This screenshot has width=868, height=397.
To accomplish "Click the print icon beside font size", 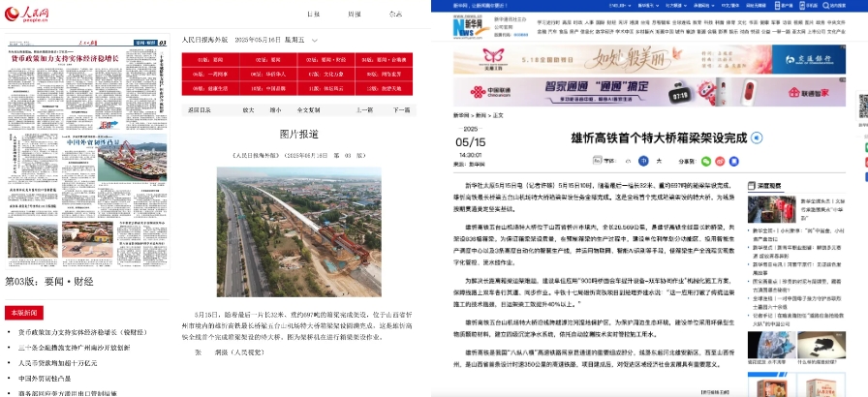I will pos(597,161).
